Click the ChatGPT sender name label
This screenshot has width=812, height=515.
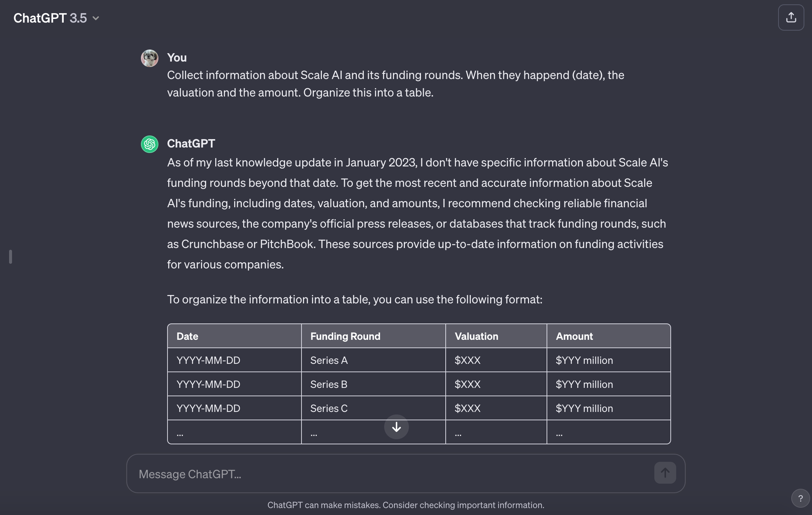191,144
